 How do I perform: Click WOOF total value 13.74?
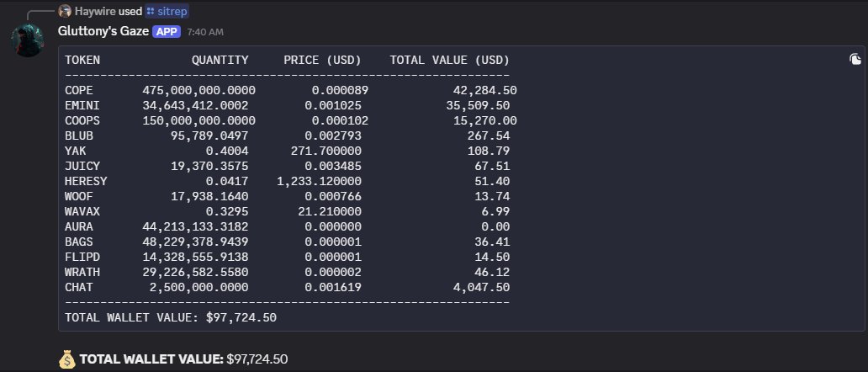(493, 196)
